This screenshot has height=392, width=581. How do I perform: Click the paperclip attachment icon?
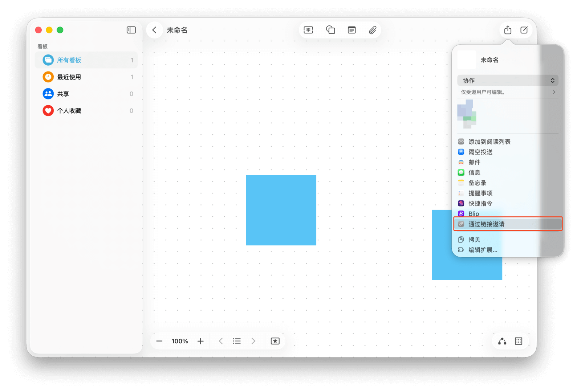pyautogui.click(x=373, y=30)
